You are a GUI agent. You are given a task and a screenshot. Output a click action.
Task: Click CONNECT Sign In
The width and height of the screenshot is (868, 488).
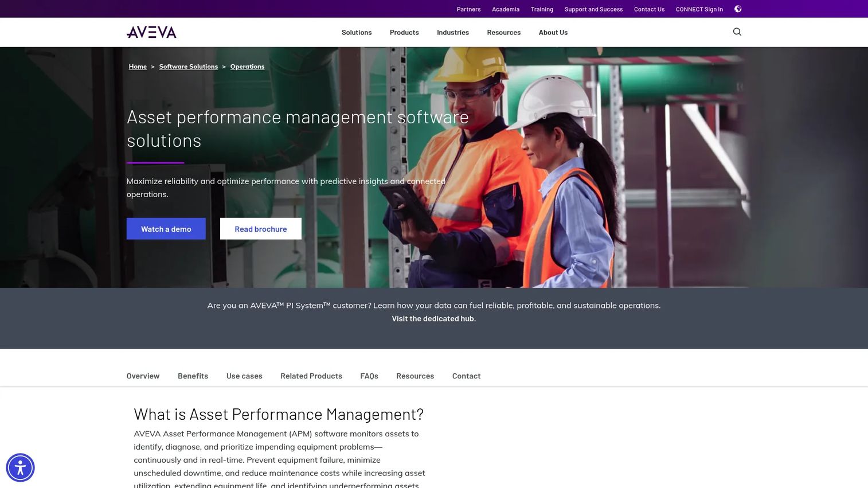tap(699, 9)
